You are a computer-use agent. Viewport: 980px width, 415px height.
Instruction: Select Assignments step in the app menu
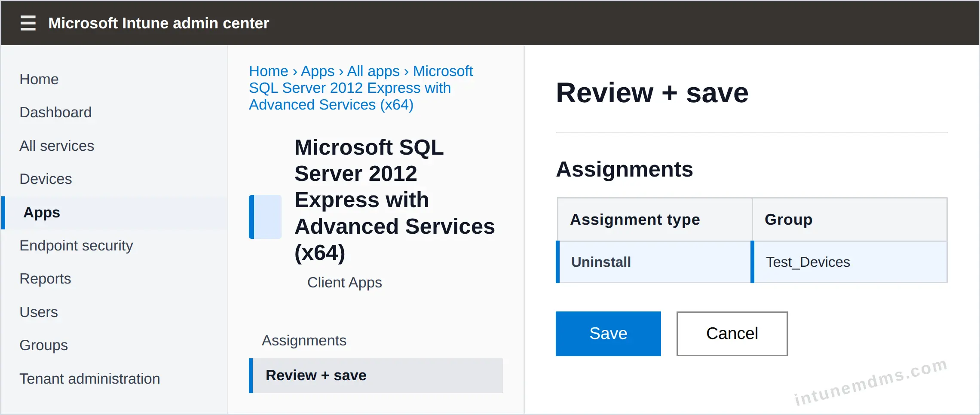(304, 340)
